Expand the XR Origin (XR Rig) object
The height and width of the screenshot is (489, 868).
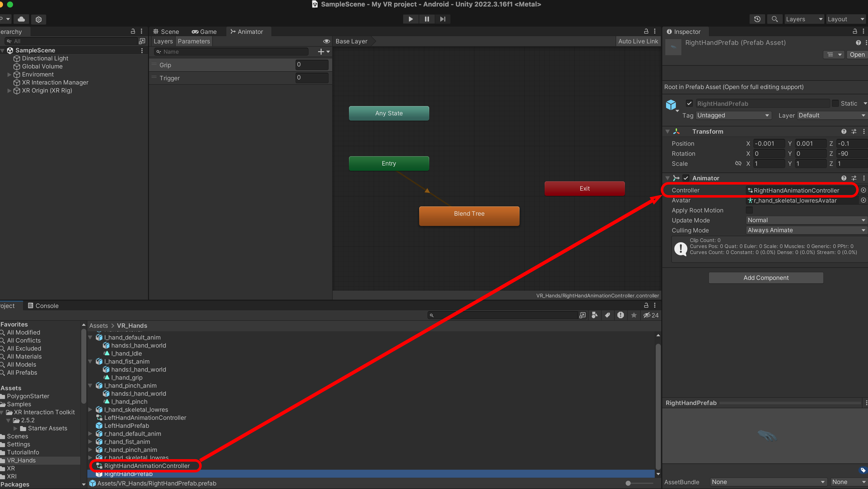click(10, 91)
